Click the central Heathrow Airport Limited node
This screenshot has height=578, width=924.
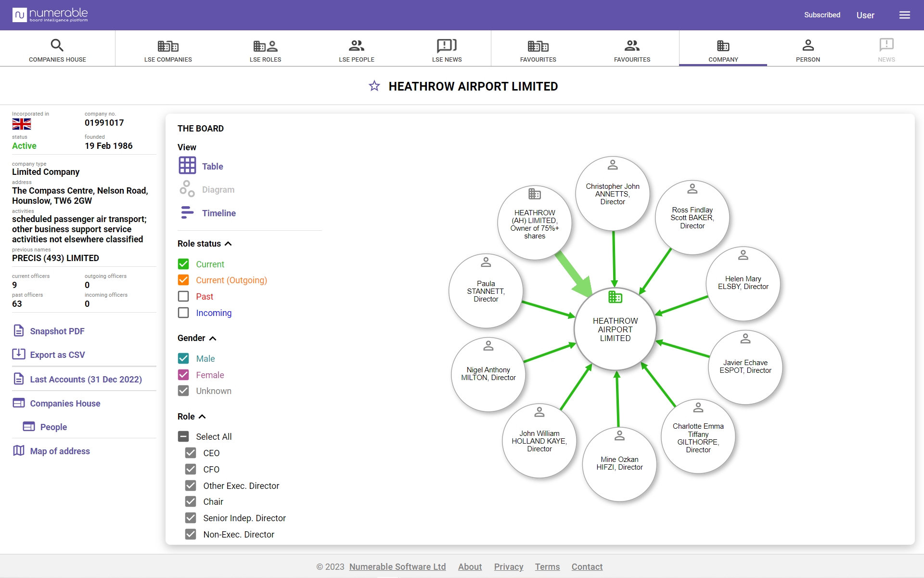coord(615,329)
